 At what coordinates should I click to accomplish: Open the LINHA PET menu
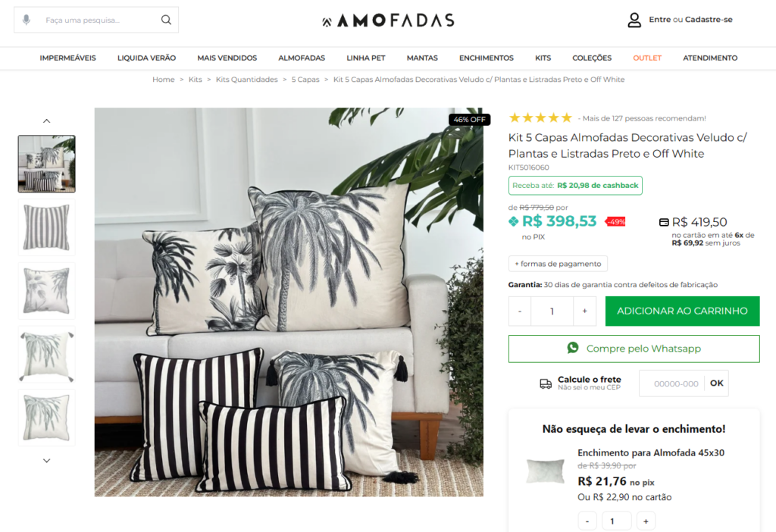(366, 58)
